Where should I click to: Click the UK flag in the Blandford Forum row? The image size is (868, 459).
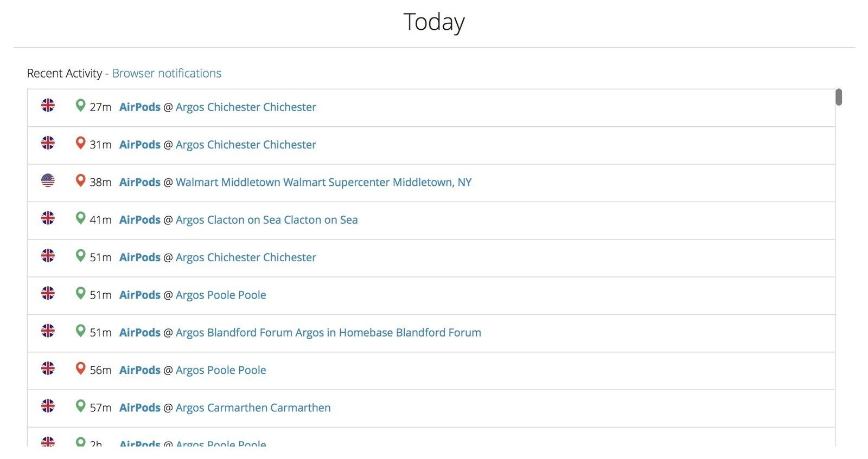click(48, 331)
